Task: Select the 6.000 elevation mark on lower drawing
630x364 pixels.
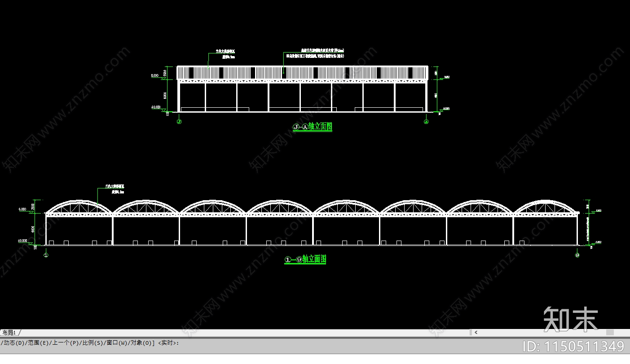Action: 23,210
